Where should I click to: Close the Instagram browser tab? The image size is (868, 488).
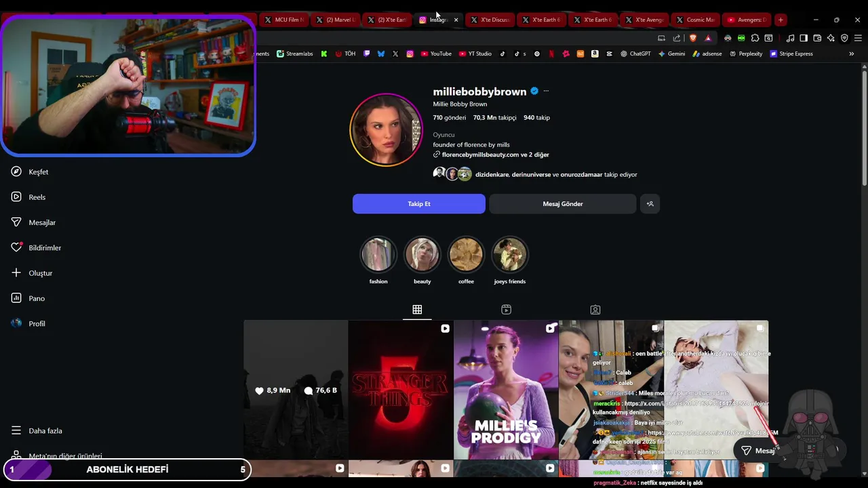click(x=456, y=20)
